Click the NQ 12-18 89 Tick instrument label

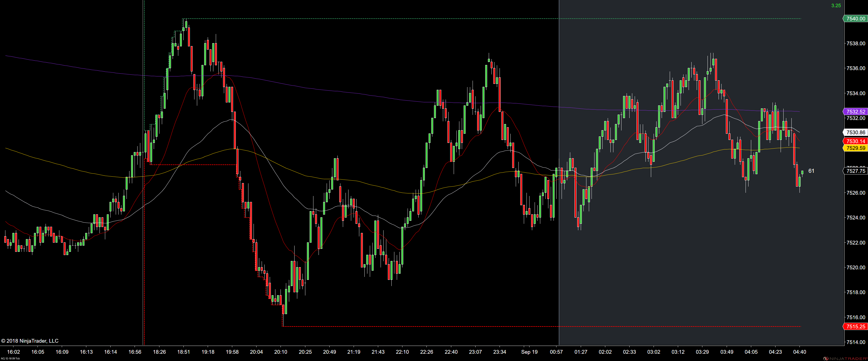10,359
